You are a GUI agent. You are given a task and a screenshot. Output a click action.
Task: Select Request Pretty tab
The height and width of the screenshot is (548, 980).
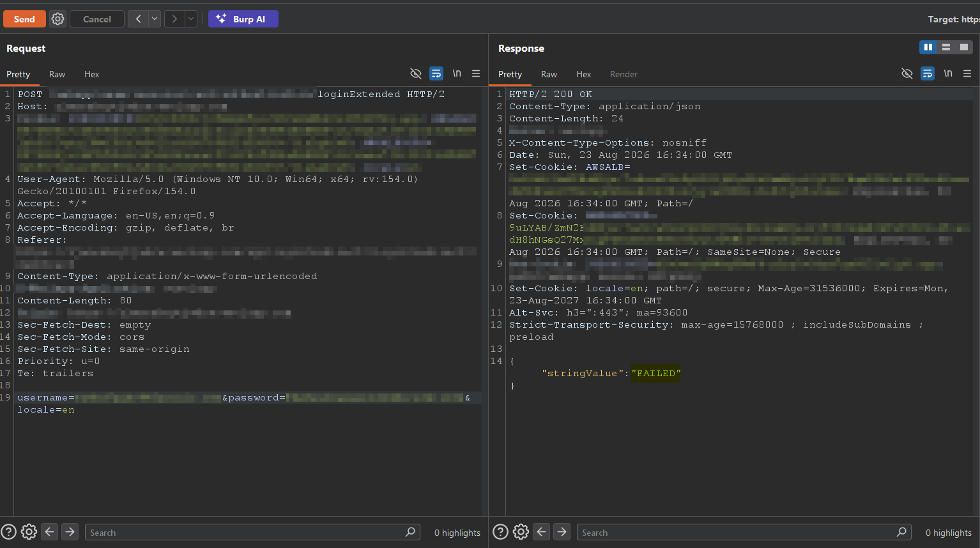click(19, 74)
